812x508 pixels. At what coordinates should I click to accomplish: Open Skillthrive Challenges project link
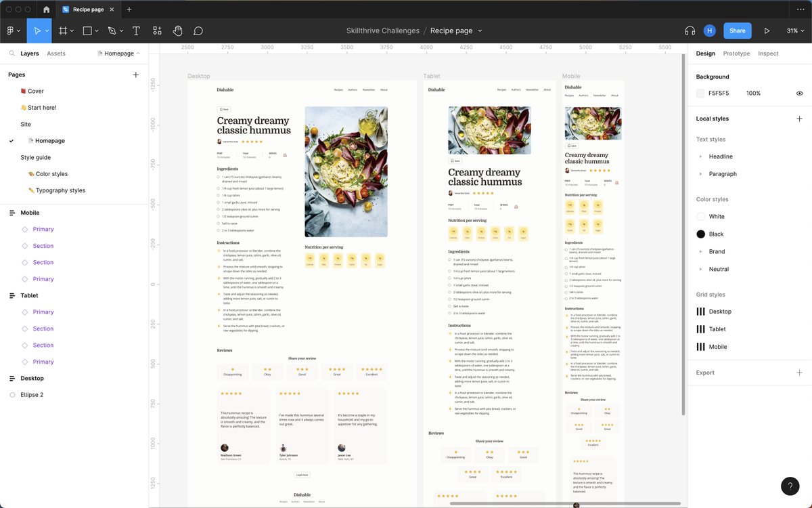point(383,30)
